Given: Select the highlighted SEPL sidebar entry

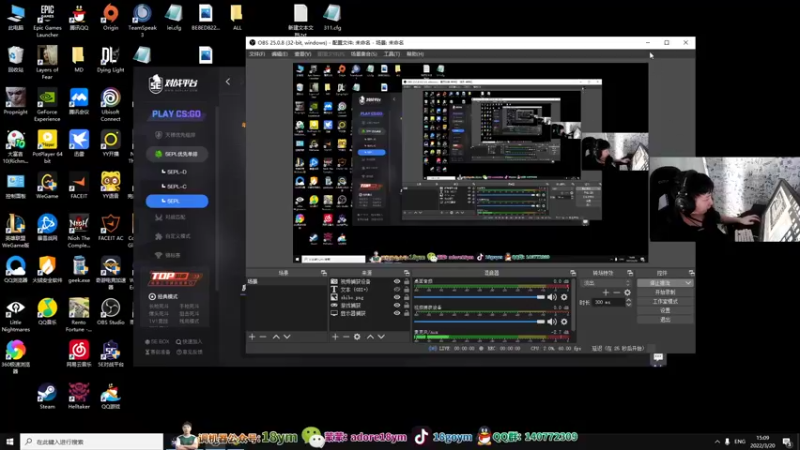Looking at the screenshot, I should [177, 201].
